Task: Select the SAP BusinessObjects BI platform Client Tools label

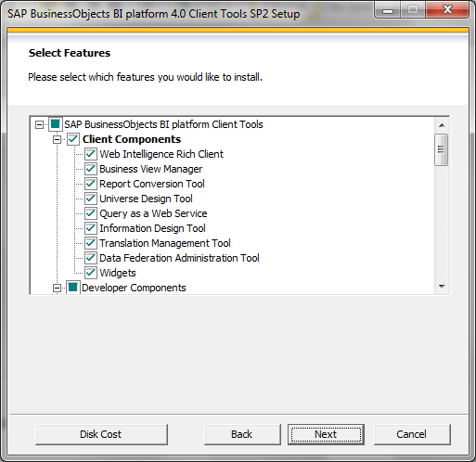Action: point(163,124)
